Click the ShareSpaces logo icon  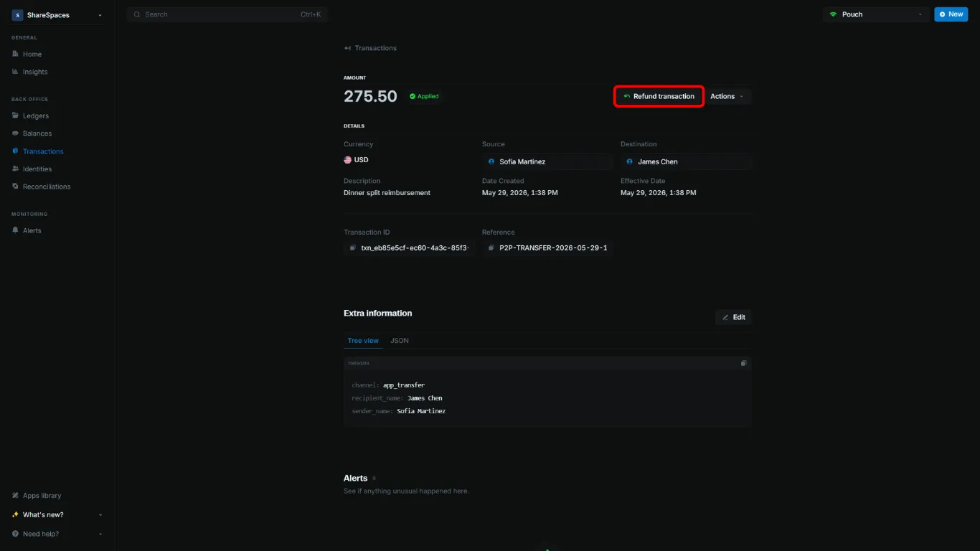pos(17,15)
